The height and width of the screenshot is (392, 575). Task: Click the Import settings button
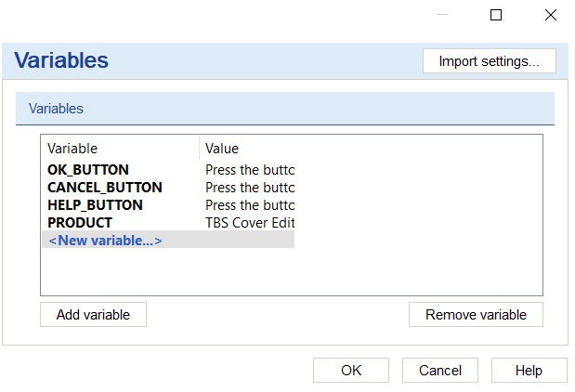[x=489, y=61]
